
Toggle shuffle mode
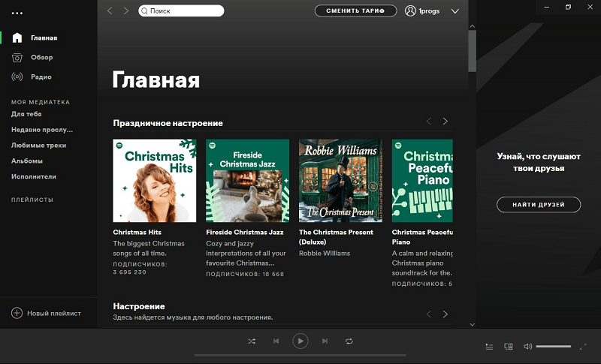pyautogui.click(x=252, y=341)
